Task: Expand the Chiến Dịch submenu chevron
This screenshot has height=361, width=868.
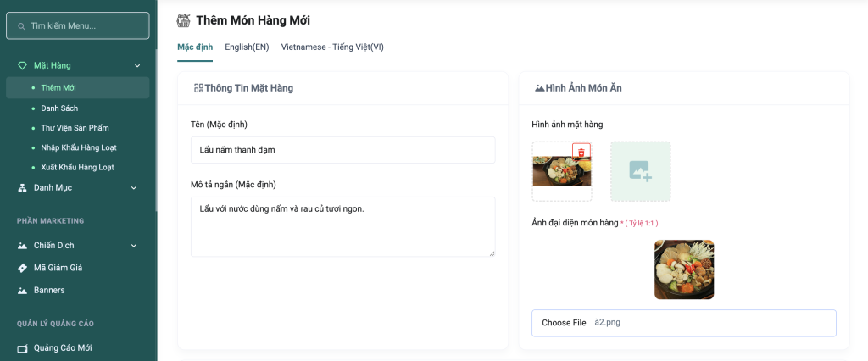Action: point(134,246)
